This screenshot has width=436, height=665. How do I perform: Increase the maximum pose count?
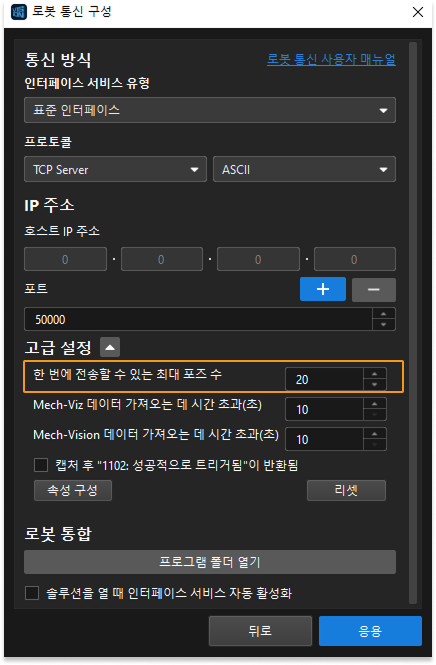click(375, 374)
